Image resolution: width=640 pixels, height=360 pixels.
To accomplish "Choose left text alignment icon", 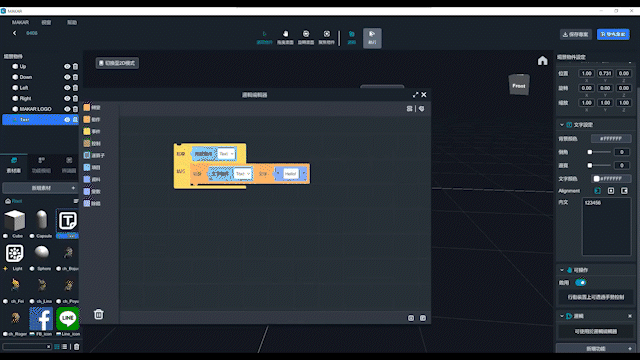I will pyautogui.click(x=598, y=191).
